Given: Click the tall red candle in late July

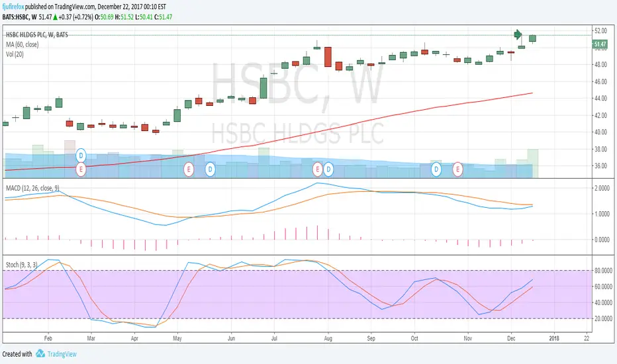Looking at the screenshot, I should click(x=328, y=57).
